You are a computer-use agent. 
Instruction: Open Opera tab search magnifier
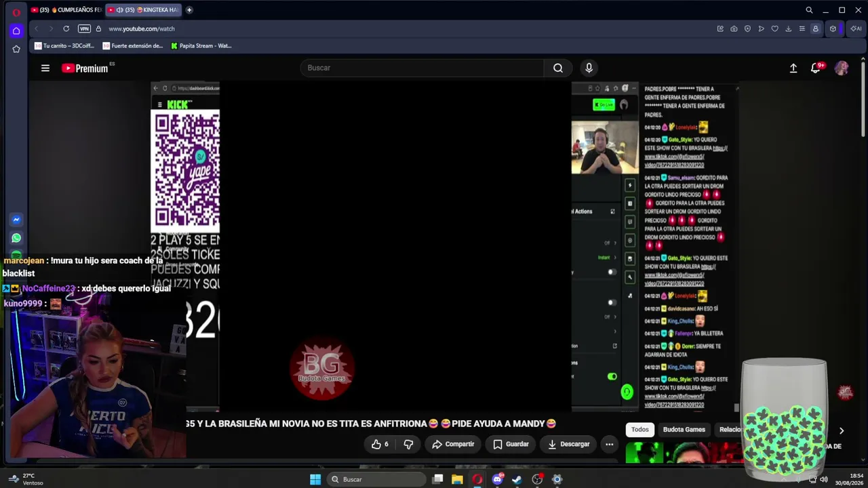click(809, 10)
